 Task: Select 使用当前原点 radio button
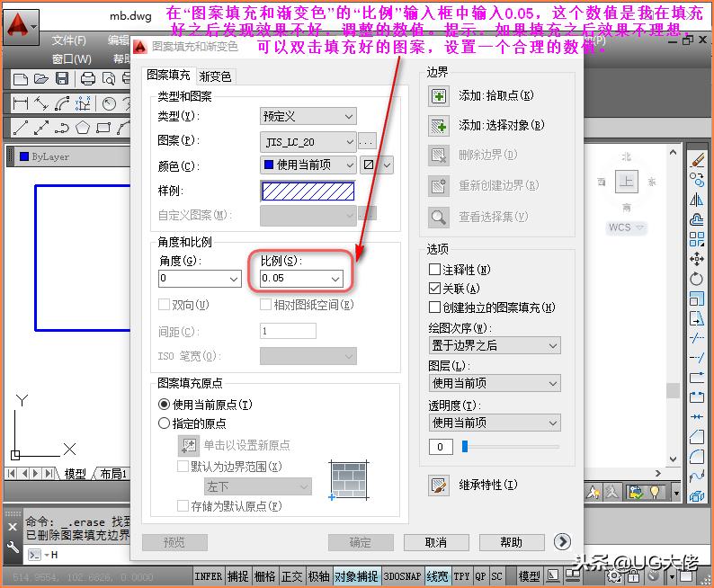(164, 404)
